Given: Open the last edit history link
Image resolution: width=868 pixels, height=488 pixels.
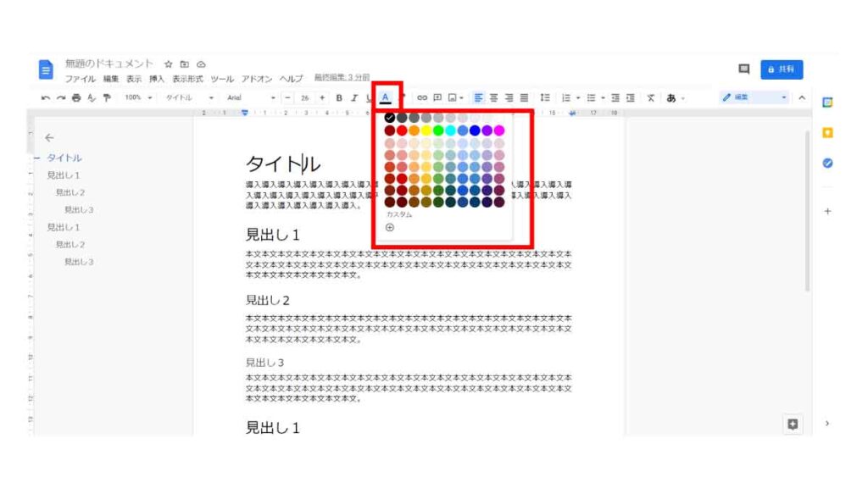Looking at the screenshot, I should 342,77.
